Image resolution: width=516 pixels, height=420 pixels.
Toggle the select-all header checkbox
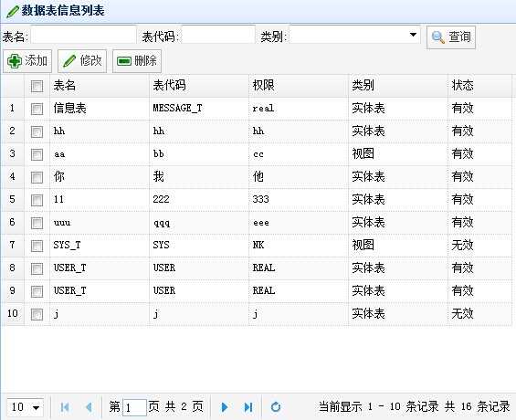pos(37,86)
